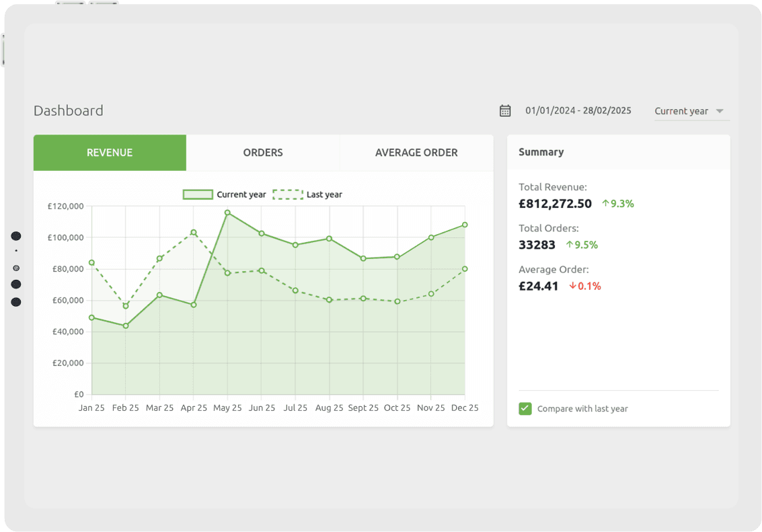Click the green checkmark inside the Compare checkbox

(x=525, y=408)
